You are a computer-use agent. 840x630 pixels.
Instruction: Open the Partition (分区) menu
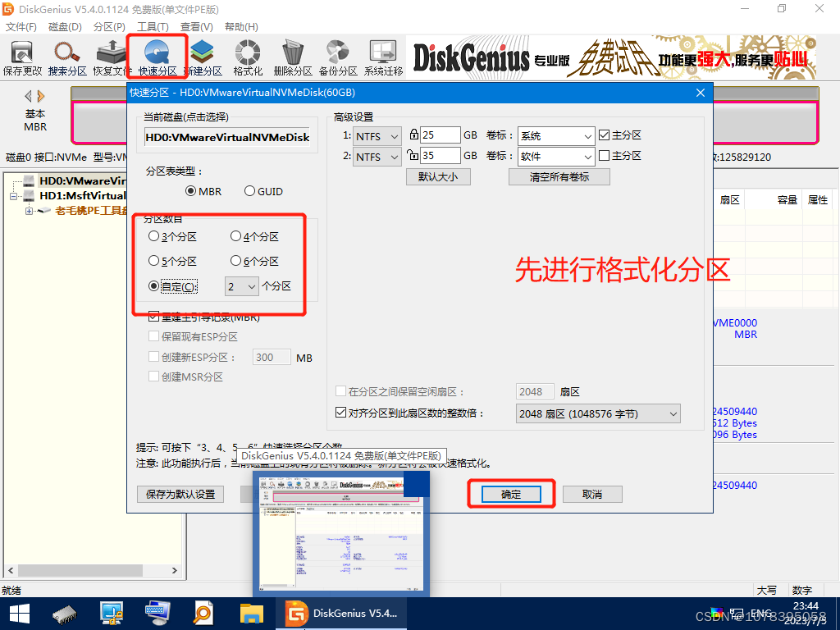click(109, 27)
